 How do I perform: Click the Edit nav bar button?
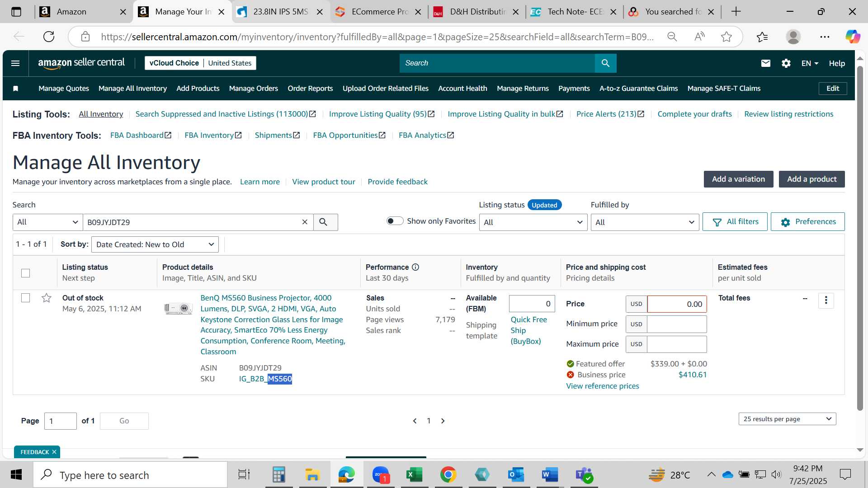click(832, 89)
